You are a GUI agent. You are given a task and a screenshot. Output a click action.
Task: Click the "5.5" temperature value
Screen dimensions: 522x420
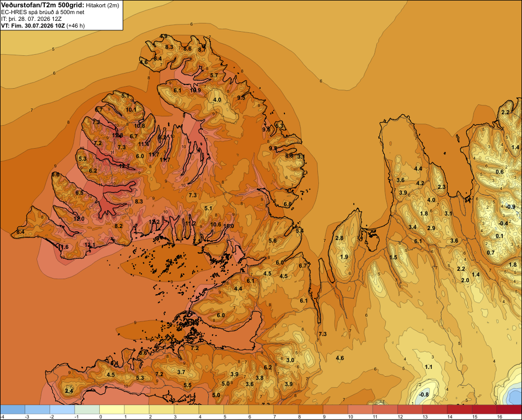(187, 386)
